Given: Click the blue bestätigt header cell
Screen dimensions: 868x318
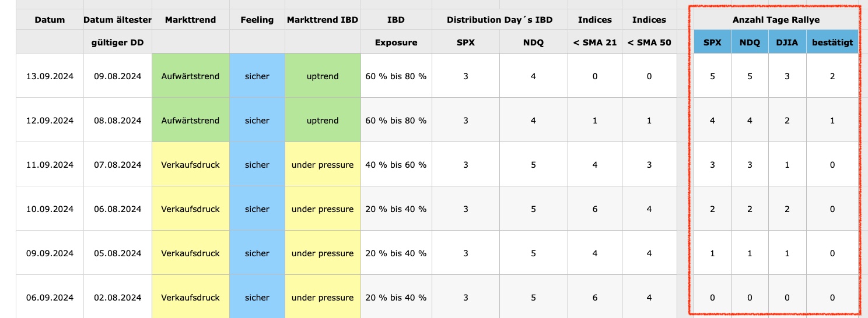Looking at the screenshot, I should (832, 42).
